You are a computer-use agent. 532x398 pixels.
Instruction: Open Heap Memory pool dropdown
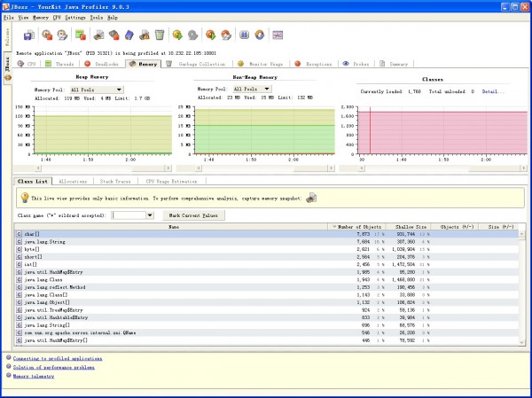pos(97,90)
